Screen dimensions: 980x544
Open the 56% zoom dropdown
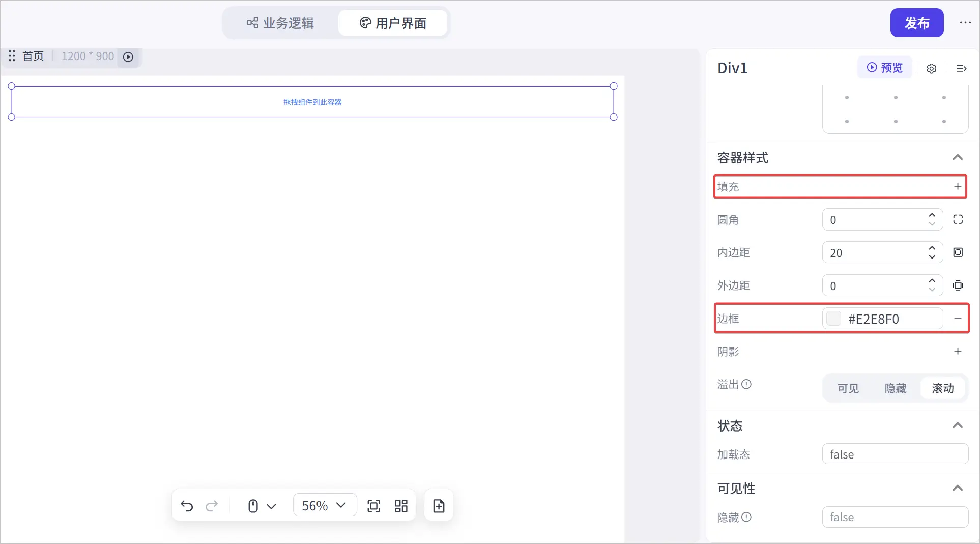click(x=325, y=505)
